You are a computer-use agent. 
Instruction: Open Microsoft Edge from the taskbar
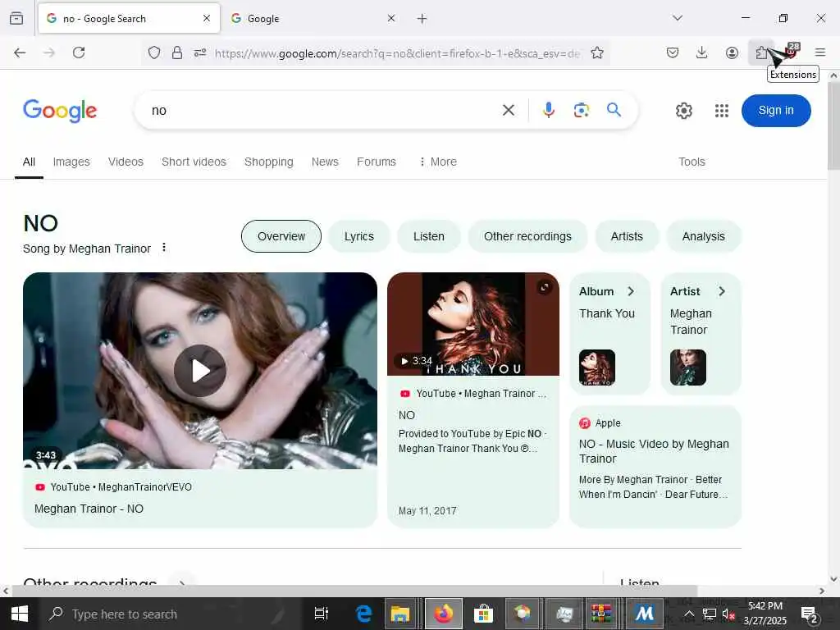coord(363,614)
